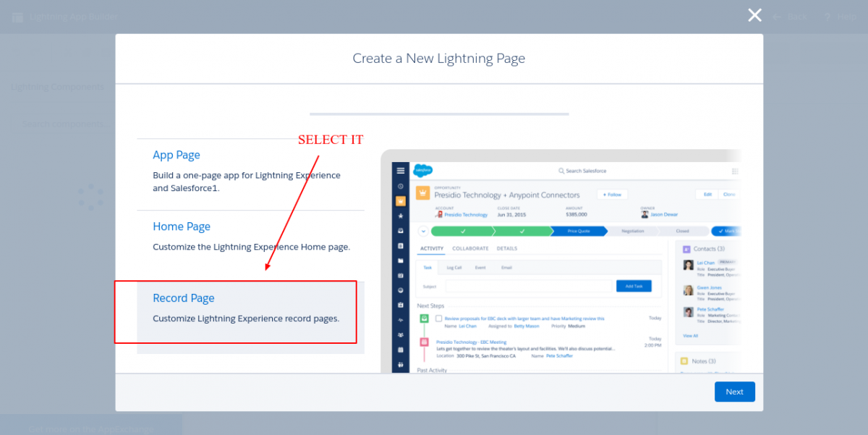Open the Presidio Technology - EBC Meeting link
The height and width of the screenshot is (435, 868).
tap(472, 342)
